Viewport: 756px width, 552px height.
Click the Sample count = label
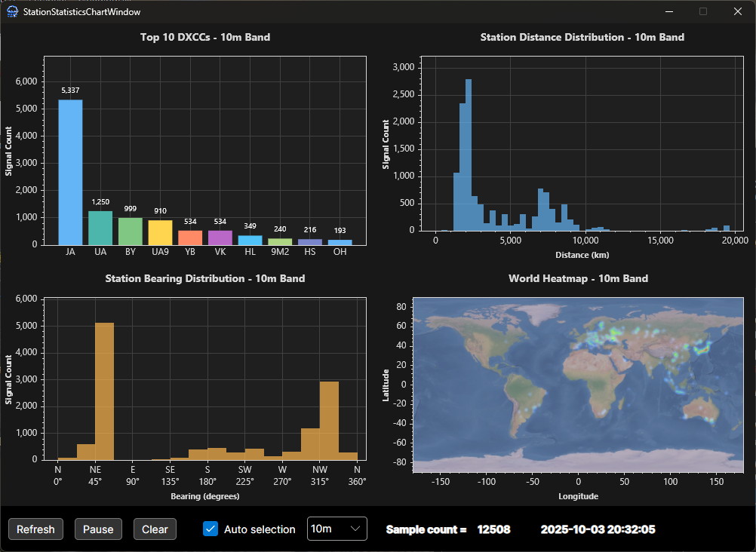pyautogui.click(x=426, y=529)
